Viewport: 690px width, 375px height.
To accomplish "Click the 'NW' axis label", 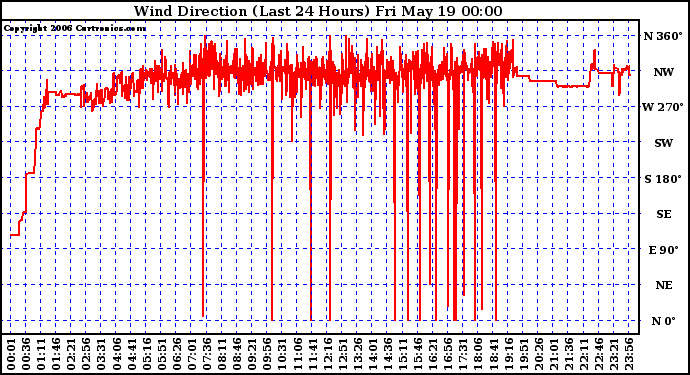I will click(x=664, y=72).
